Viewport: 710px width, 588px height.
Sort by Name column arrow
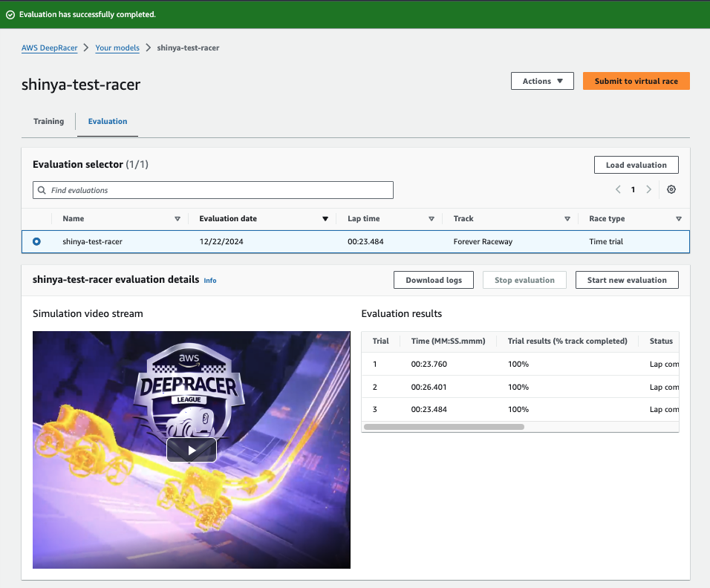pos(177,219)
